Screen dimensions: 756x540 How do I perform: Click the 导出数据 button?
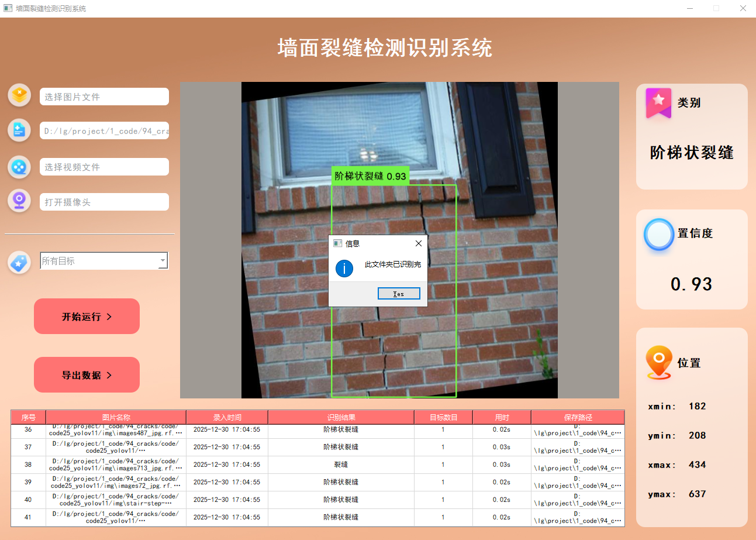pyautogui.click(x=87, y=375)
